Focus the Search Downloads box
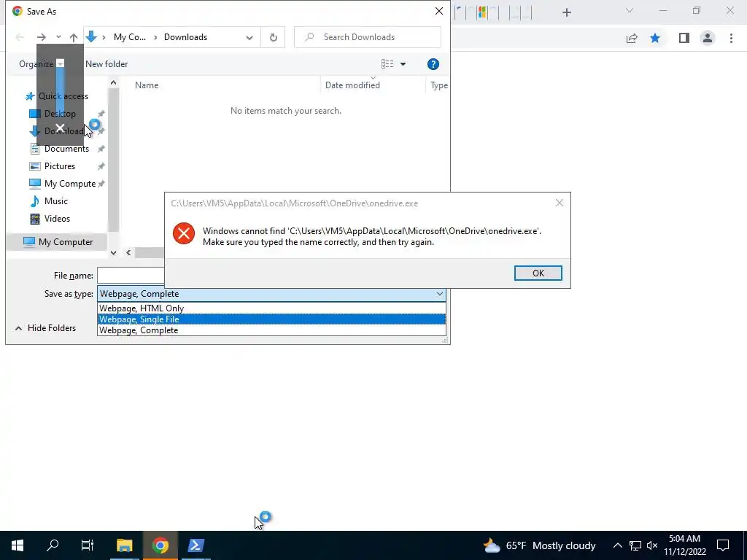Viewport: 747px width, 560px height. [x=368, y=37]
